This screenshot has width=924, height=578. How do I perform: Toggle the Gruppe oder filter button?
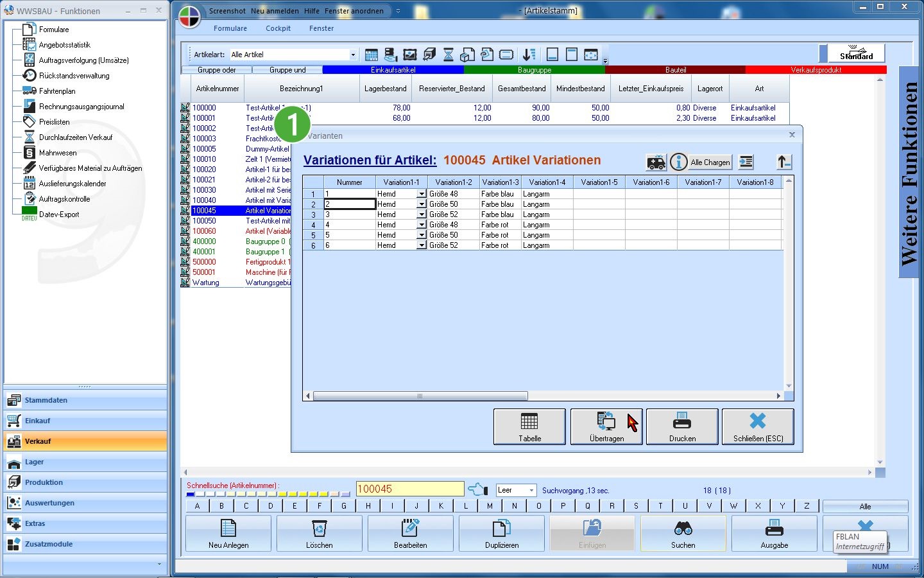pos(217,70)
